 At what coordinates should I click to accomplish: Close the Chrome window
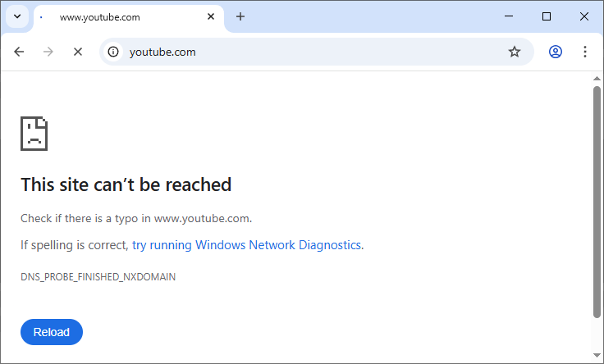[584, 16]
